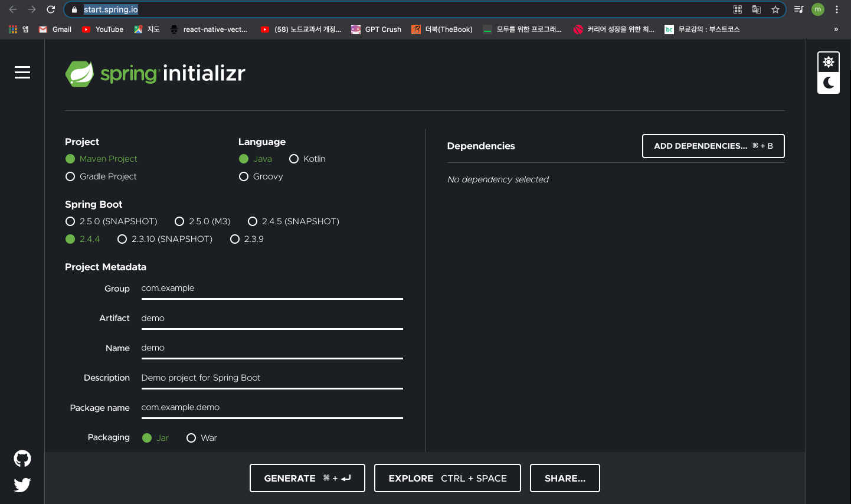Image resolution: width=851 pixels, height=504 pixels.
Task: Open the 무료강의 : 부스트코스 bookmark
Action: 702,29
